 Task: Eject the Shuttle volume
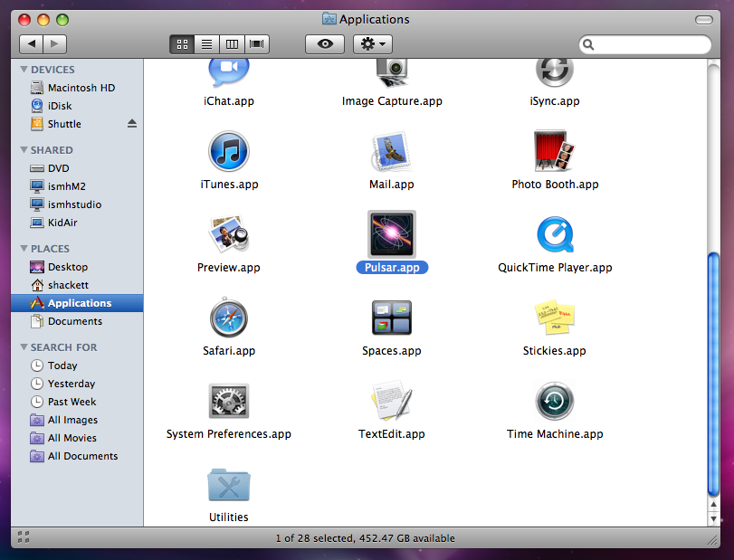click(132, 124)
